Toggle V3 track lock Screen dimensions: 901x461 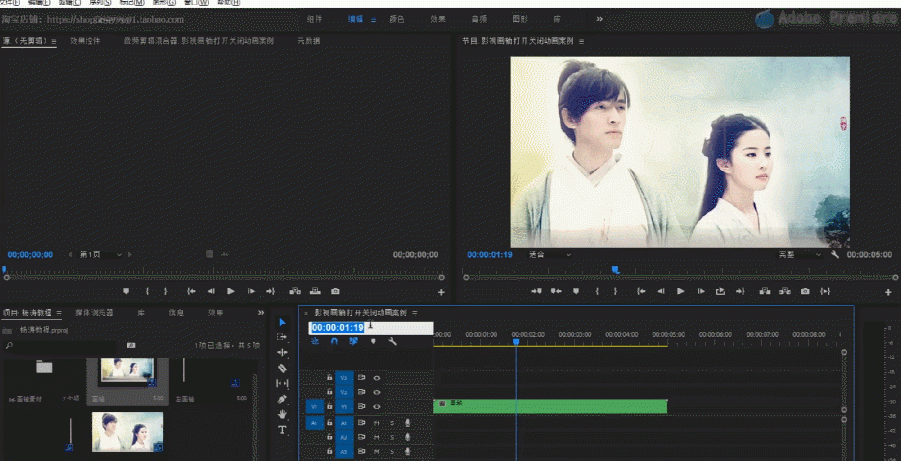tap(329, 378)
